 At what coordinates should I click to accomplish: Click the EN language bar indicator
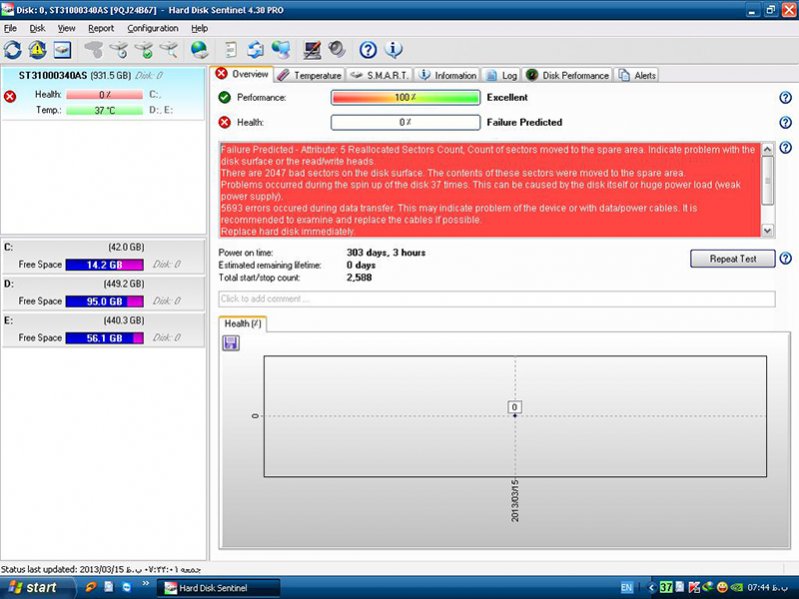click(626, 588)
